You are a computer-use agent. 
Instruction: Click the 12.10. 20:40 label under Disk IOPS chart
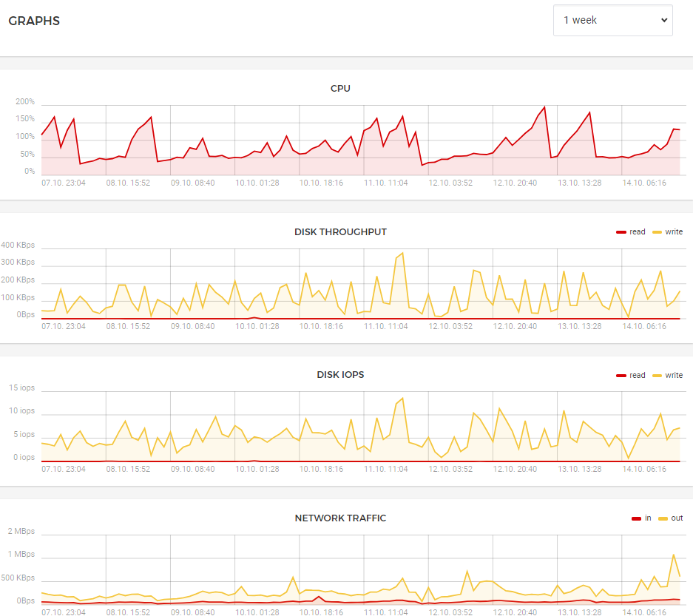pyautogui.click(x=515, y=469)
